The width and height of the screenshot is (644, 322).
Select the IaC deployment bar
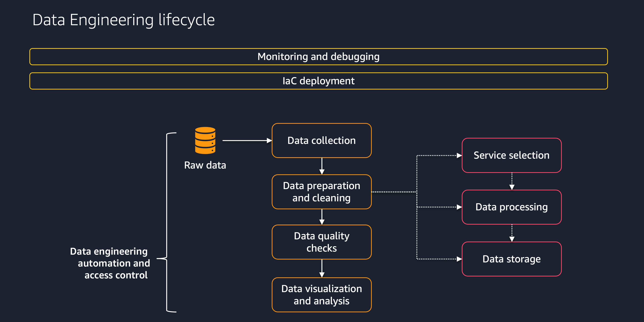(x=318, y=81)
